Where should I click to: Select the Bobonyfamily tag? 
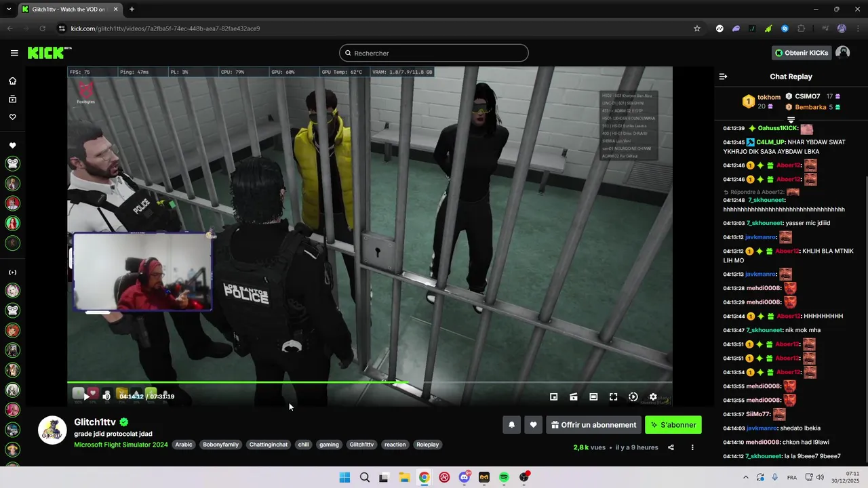coord(221,445)
